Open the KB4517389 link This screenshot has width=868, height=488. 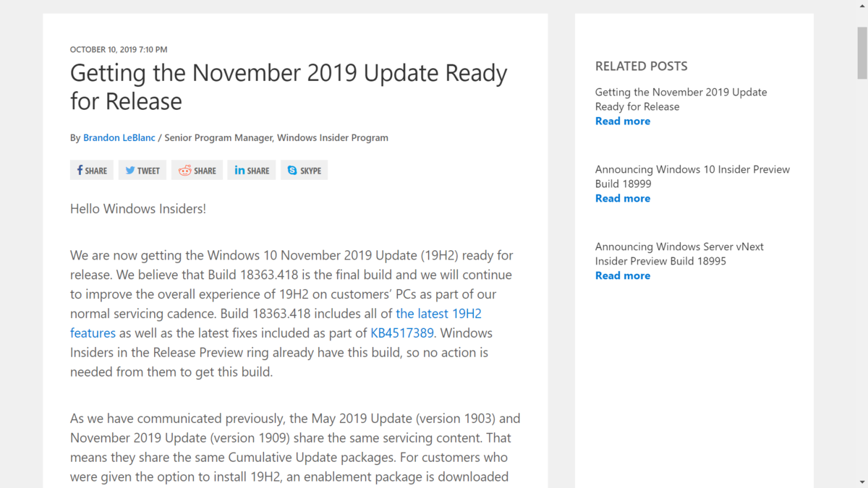click(402, 333)
